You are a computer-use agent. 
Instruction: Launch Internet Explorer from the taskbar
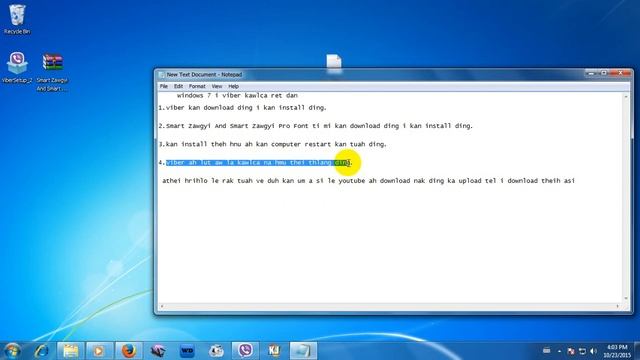pos(42,351)
